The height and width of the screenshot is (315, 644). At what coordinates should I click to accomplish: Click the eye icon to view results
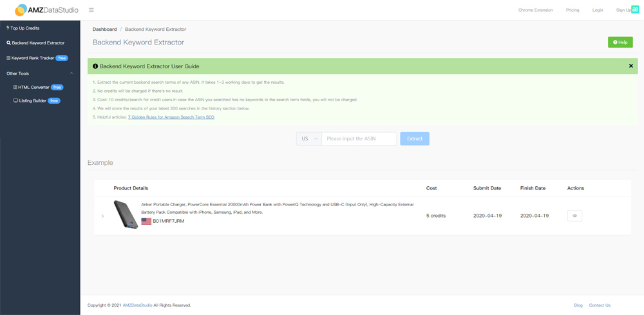click(x=574, y=216)
